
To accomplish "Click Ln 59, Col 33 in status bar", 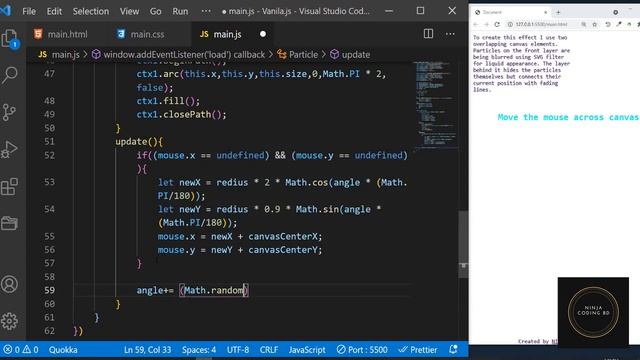I will (x=147, y=350).
